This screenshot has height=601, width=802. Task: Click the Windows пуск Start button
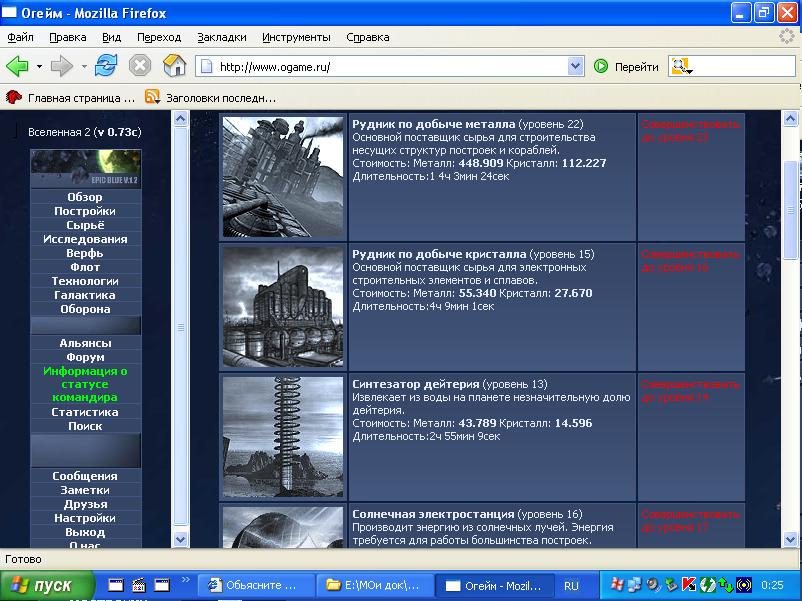[47, 585]
